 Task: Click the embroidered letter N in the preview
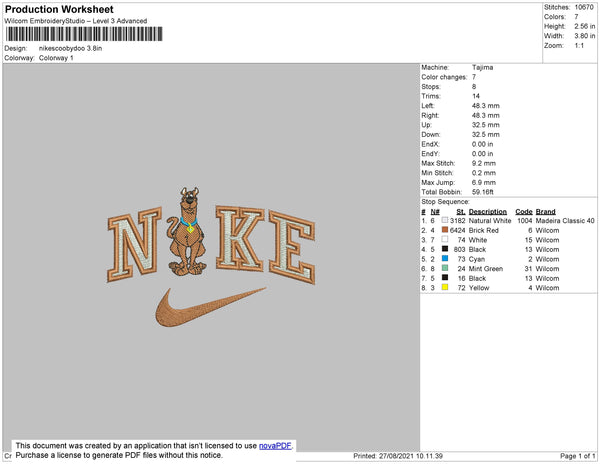134,244
